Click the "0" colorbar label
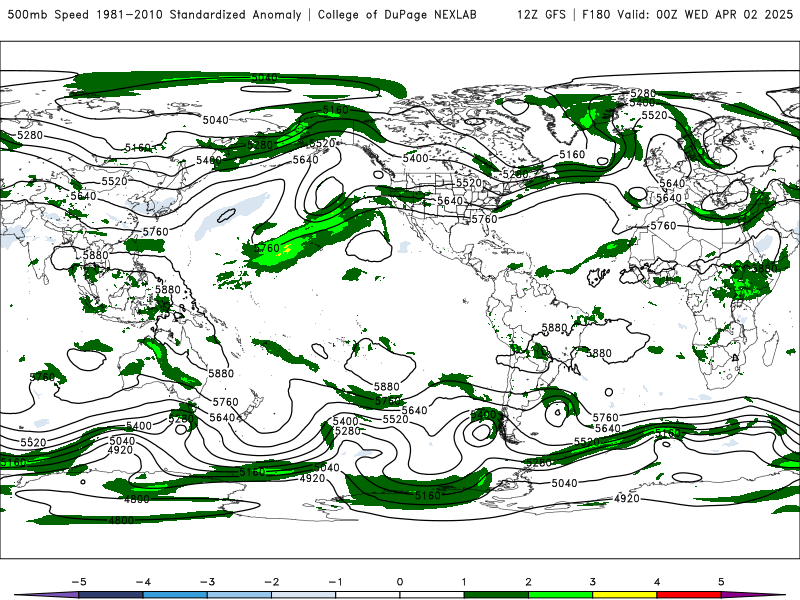Screen dimensions: 800x600 (x=400, y=582)
